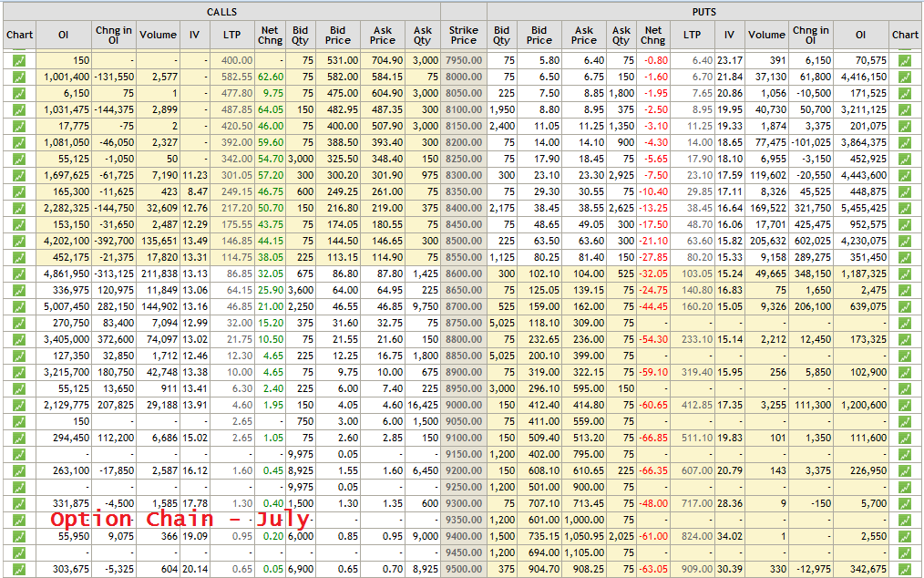Open calls chart icon for 8550.00 strike
The height and width of the screenshot is (578, 924).
[x=19, y=257]
